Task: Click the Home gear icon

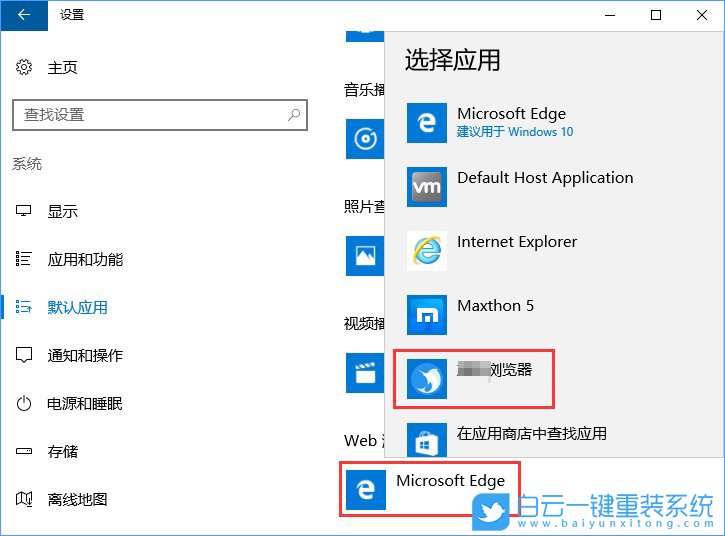Action: [24, 67]
